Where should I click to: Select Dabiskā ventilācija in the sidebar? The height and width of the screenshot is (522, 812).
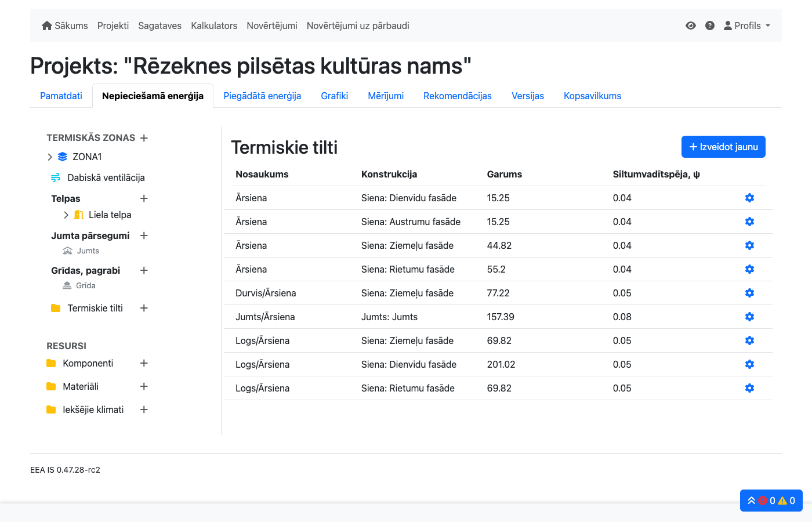point(106,177)
